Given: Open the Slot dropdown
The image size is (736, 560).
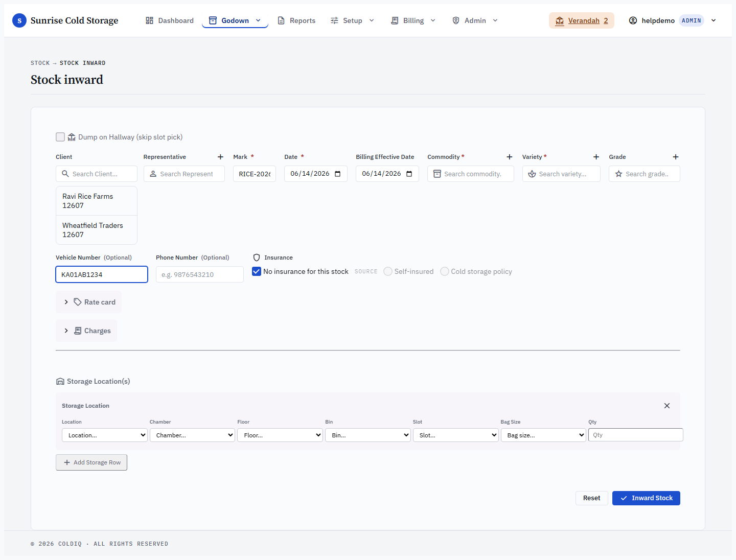Looking at the screenshot, I should (x=456, y=435).
